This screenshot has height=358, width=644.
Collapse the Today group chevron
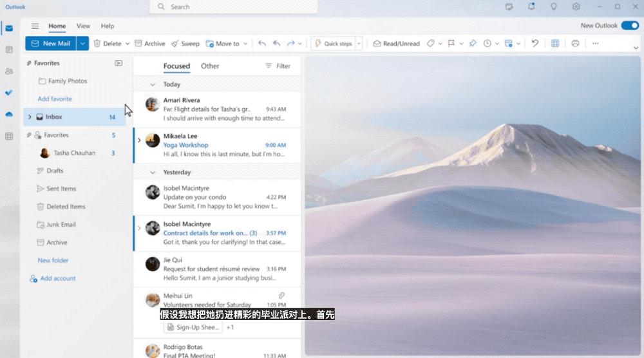(153, 84)
